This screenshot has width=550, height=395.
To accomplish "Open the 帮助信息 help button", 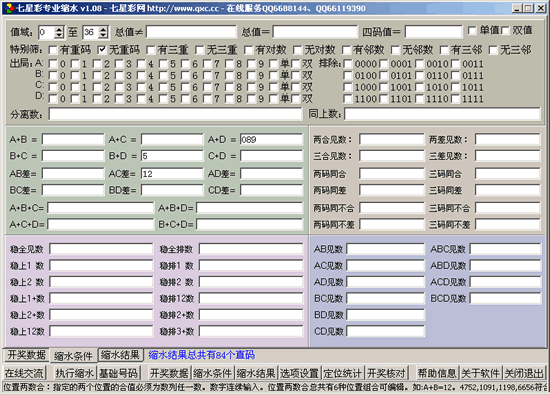I will tap(437, 373).
